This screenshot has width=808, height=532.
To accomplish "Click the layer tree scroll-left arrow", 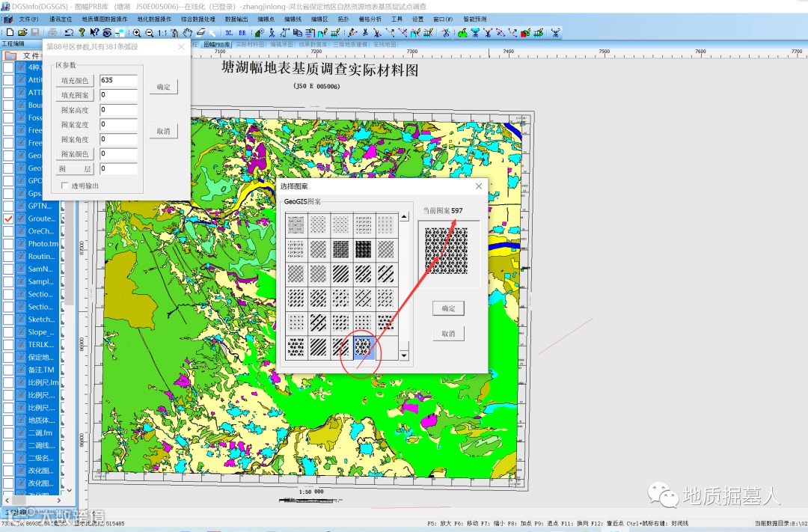I will click(7, 500).
